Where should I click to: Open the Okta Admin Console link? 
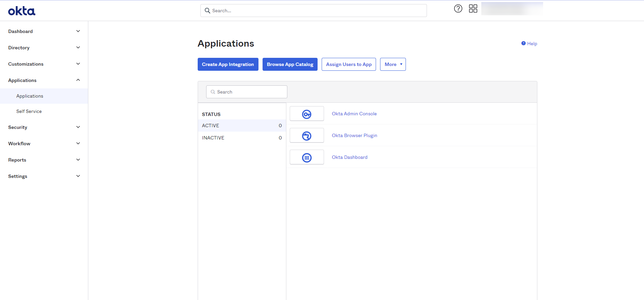click(354, 114)
